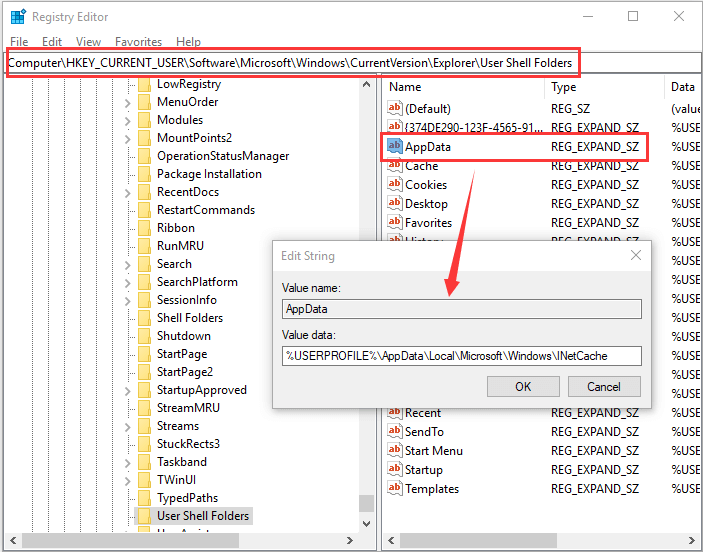Click the Recent value icon
The image size is (703, 552).
tap(395, 413)
